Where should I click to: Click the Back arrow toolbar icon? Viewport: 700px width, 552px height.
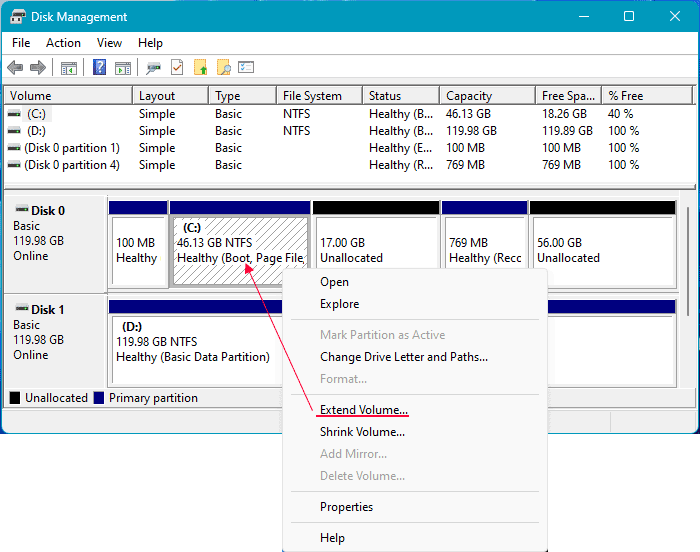coord(15,68)
